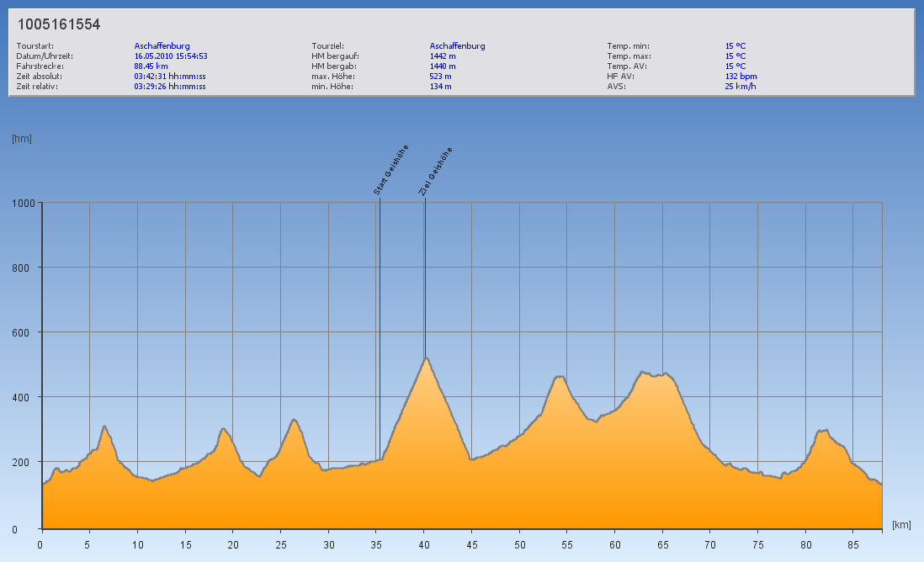Click the Fahrstrecke value 88.45 km
Viewport: 924px width, 562px height.
(151, 66)
